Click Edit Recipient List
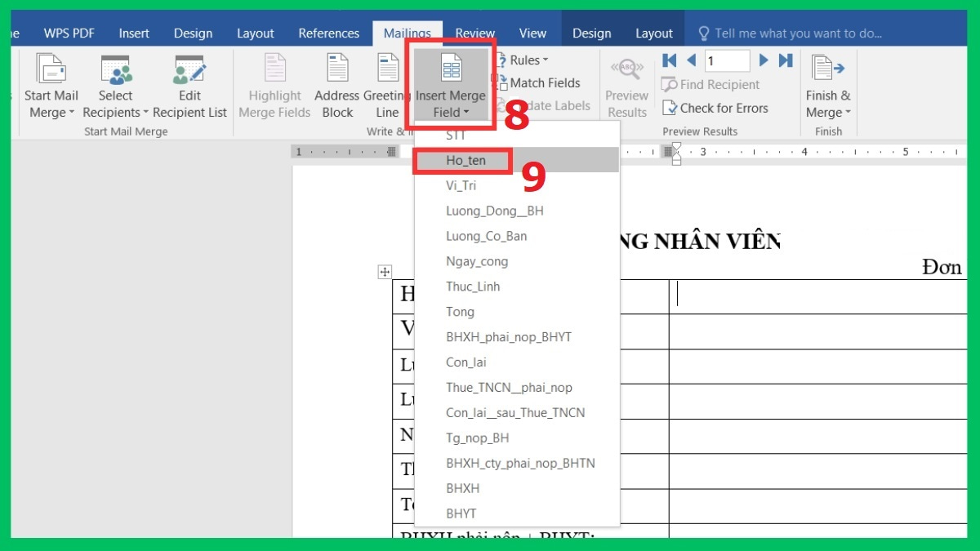Image resolution: width=980 pixels, height=551 pixels. (189, 85)
